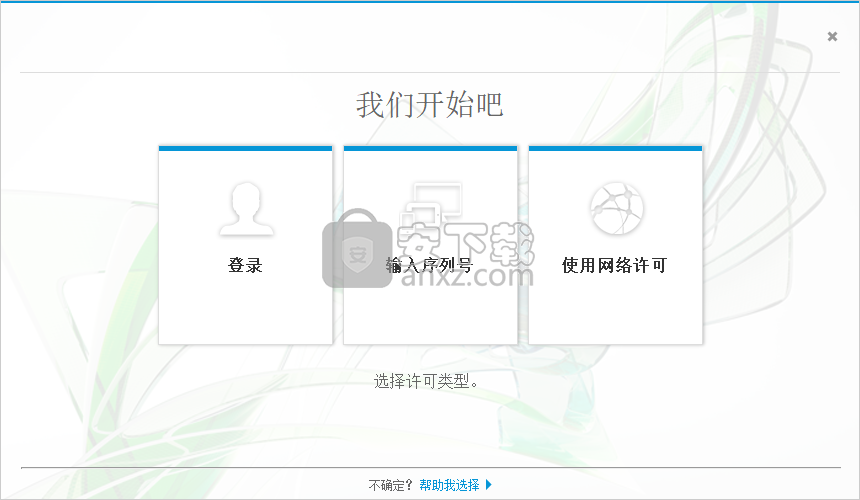Click the blue arrow beside 帮助我选择
The height and width of the screenshot is (500, 860).
[x=489, y=485]
